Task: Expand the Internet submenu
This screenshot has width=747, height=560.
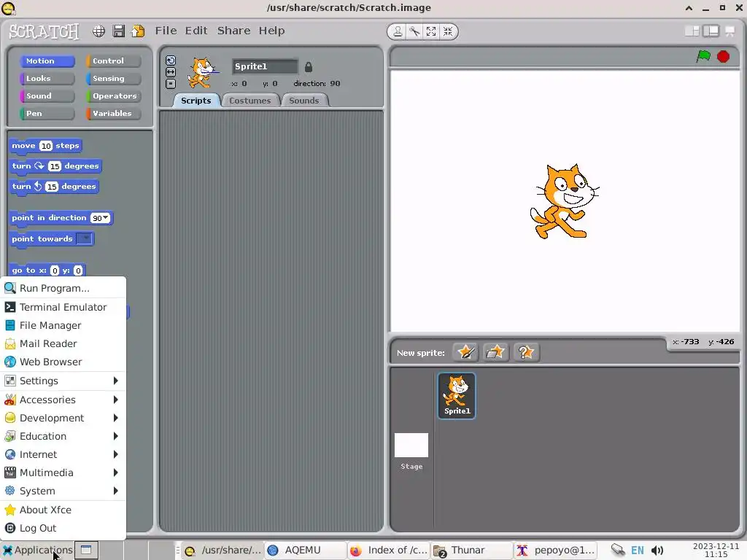Action: pos(63,454)
